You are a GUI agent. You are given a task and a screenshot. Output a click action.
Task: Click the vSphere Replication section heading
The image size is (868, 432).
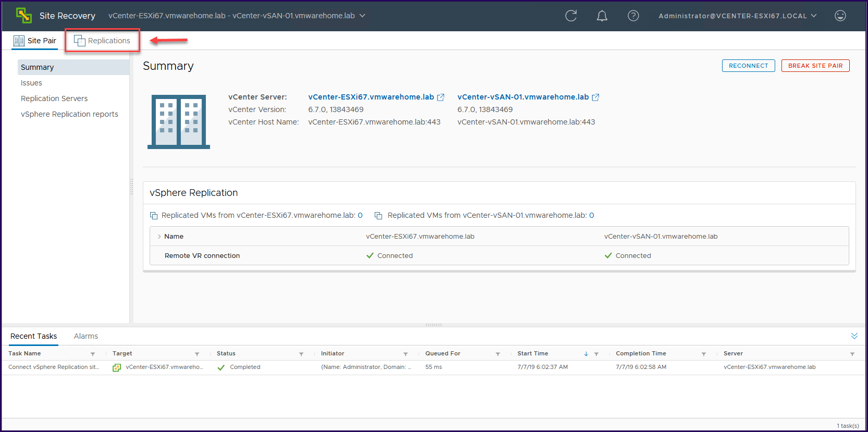coord(193,193)
